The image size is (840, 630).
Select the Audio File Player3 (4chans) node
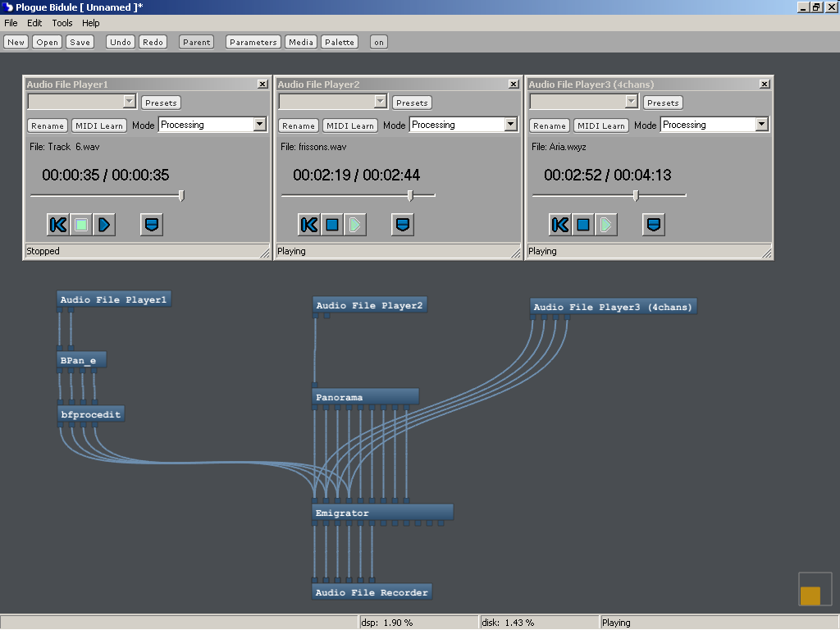(613, 307)
